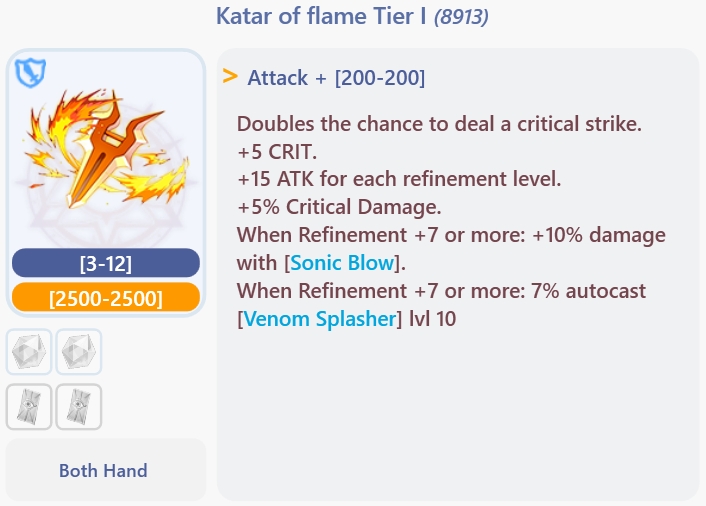Click the item ID (8913) in title

click(461, 17)
